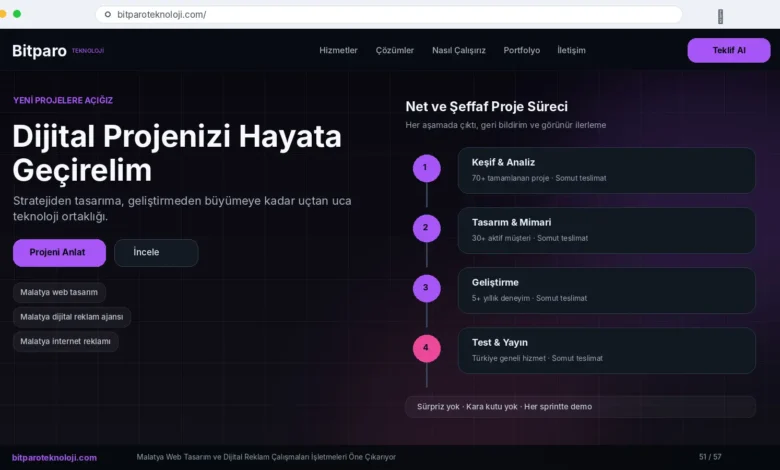
Task: Click the site info icon in address bar
Action: 107,14
